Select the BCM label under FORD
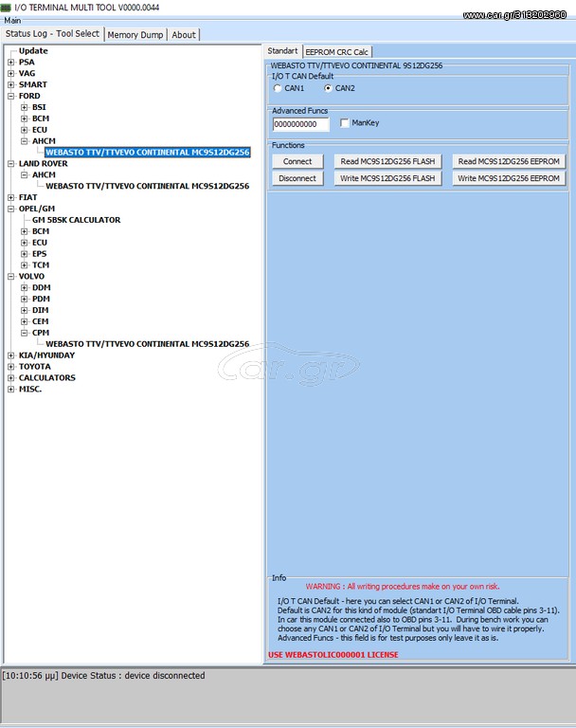576x728 pixels. click(x=41, y=118)
